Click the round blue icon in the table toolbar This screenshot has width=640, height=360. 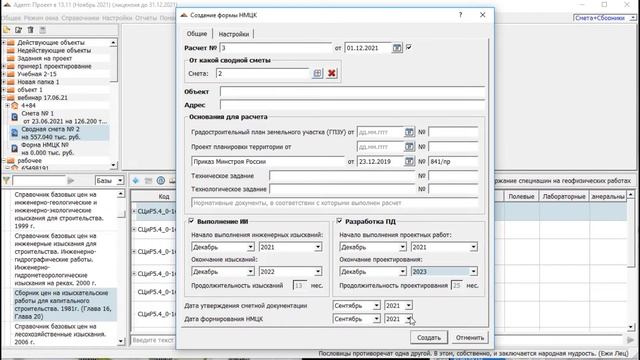point(161,180)
